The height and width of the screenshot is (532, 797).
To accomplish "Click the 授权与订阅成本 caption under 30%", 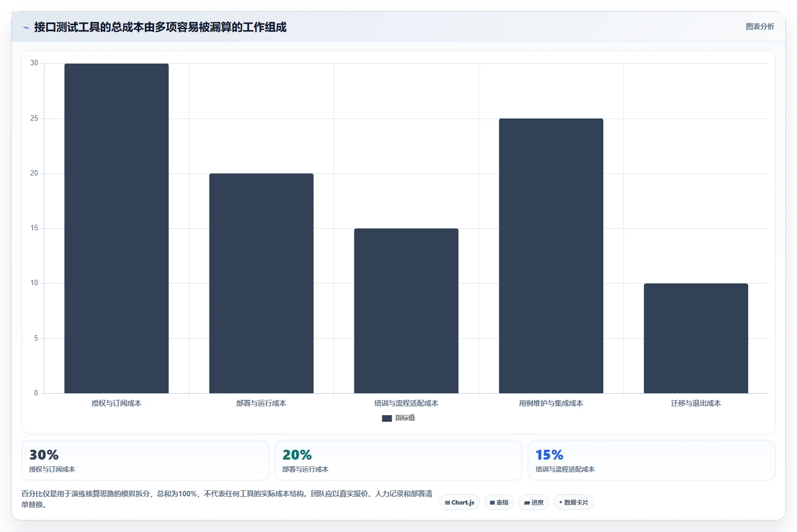I will tap(52, 469).
